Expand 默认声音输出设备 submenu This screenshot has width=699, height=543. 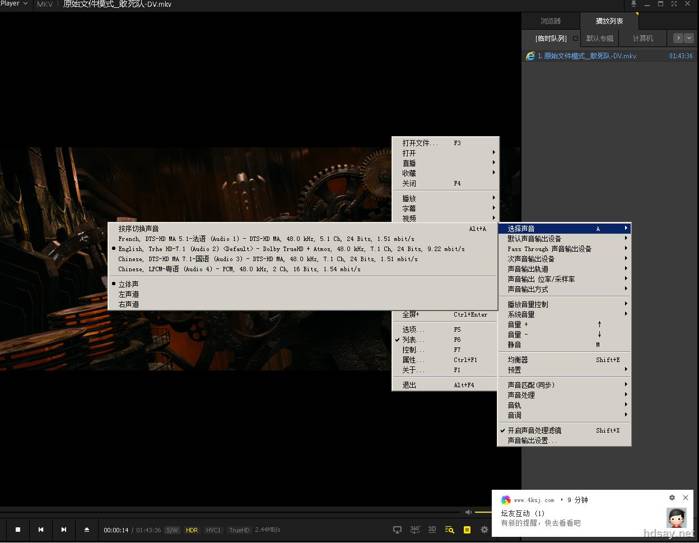[x=564, y=239]
